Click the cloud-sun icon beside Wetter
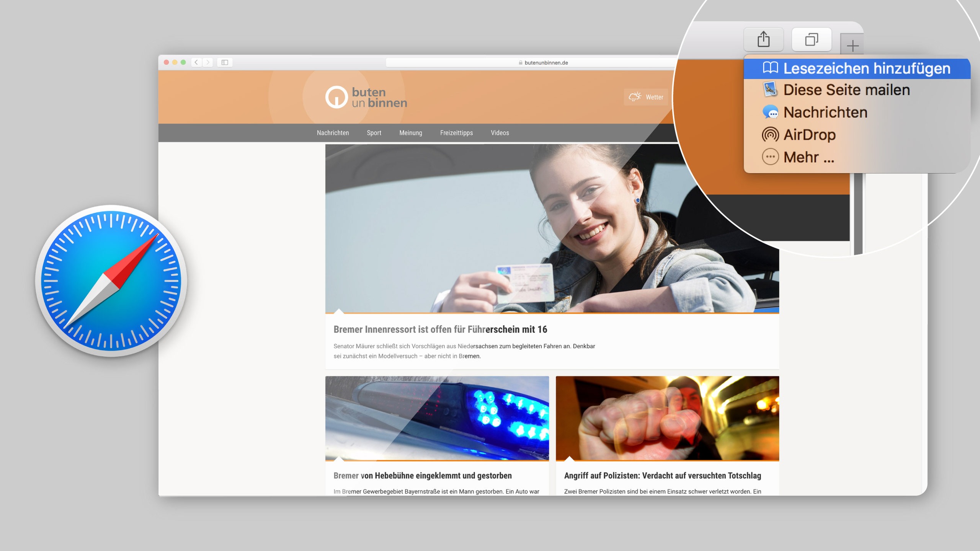This screenshot has height=551, width=980. tap(635, 97)
